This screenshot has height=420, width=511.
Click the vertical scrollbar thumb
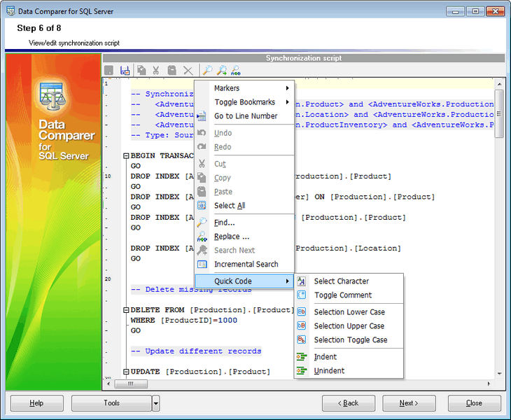(499, 113)
